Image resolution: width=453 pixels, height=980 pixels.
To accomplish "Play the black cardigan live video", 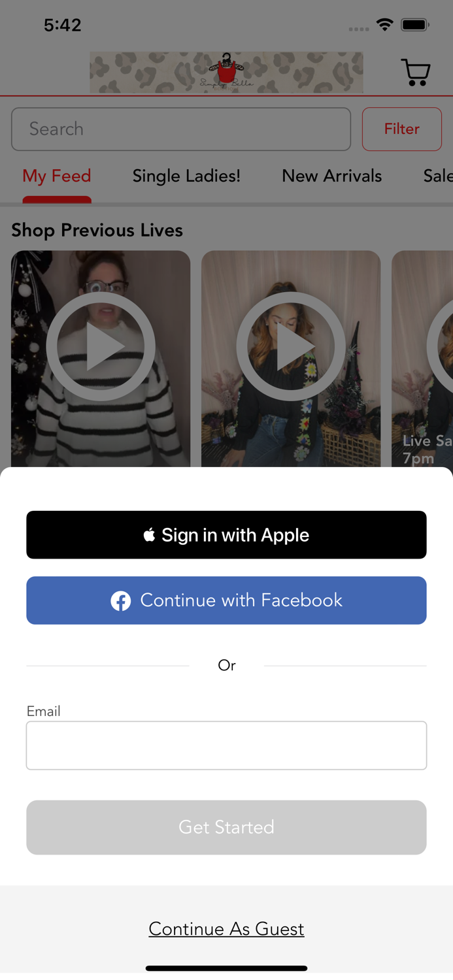I will point(291,359).
